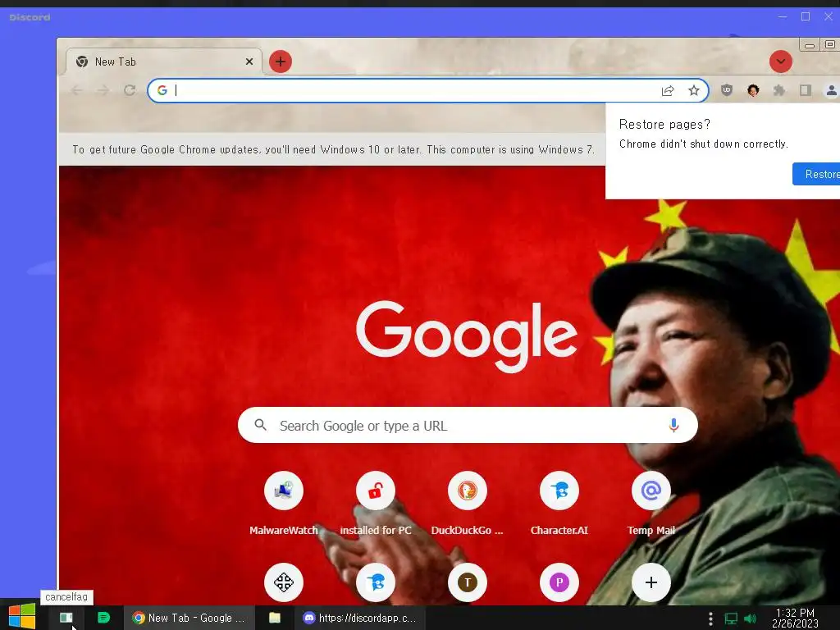Minimize the inner Chrome window

click(x=810, y=45)
